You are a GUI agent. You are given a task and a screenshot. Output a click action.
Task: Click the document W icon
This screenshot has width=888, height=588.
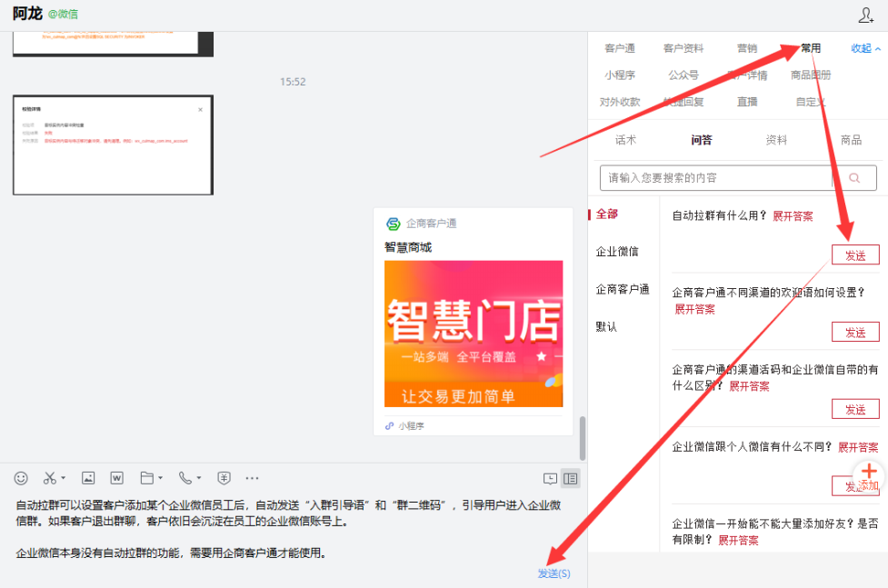pyautogui.click(x=116, y=478)
